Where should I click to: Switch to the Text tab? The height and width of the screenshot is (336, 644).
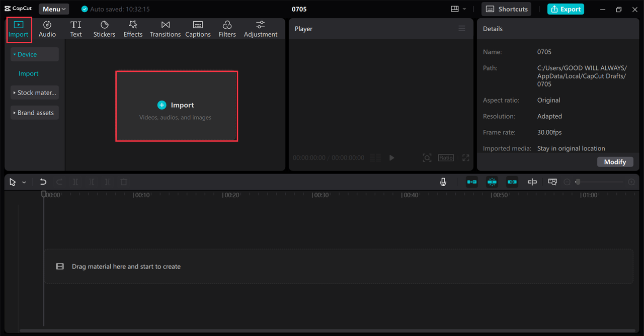(x=76, y=29)
